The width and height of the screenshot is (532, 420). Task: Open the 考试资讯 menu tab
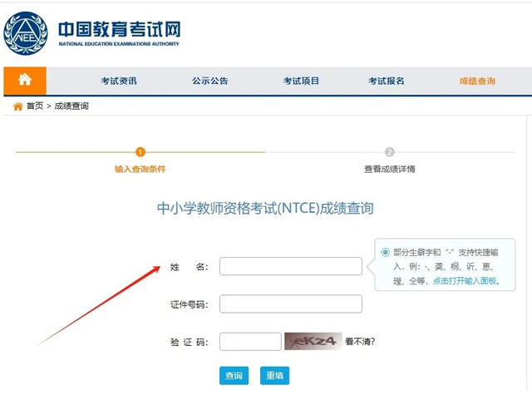click(x=119, y=81)
